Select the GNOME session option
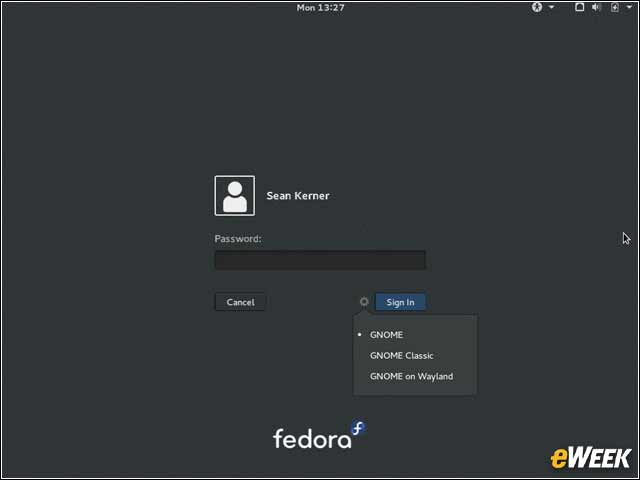 (386, 335)
